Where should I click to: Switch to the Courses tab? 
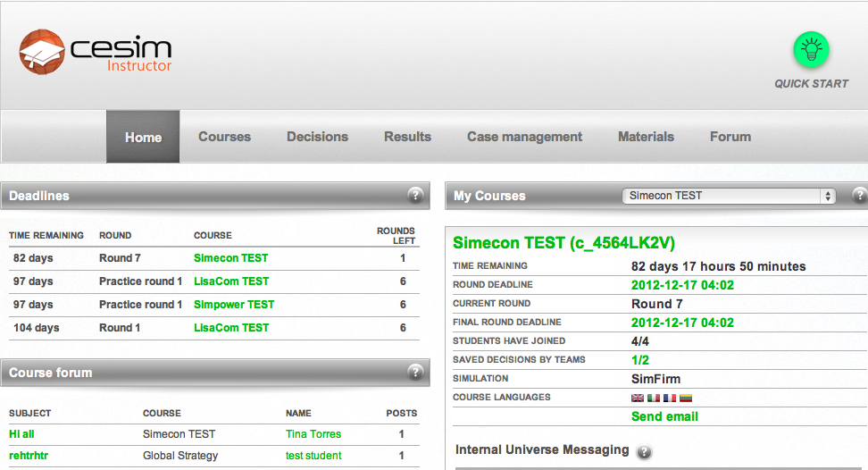coord(224,137)
